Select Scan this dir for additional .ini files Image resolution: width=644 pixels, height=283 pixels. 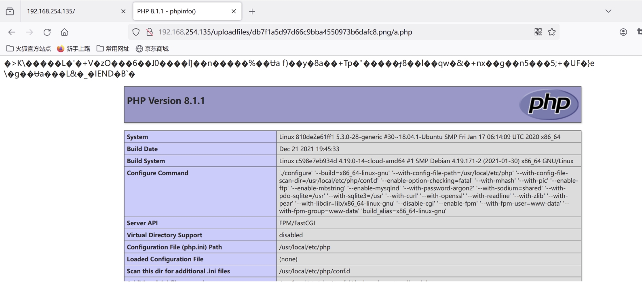point(178,271)
